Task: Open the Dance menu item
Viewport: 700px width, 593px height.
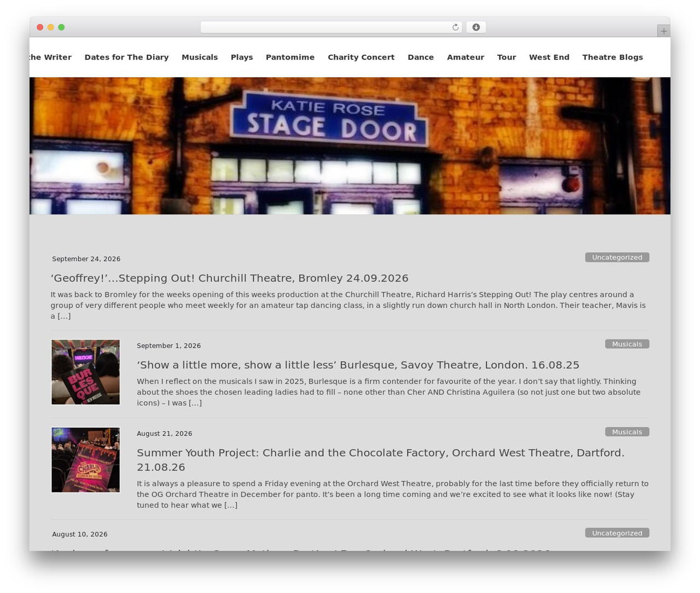Action: click(x=421, y=57)
